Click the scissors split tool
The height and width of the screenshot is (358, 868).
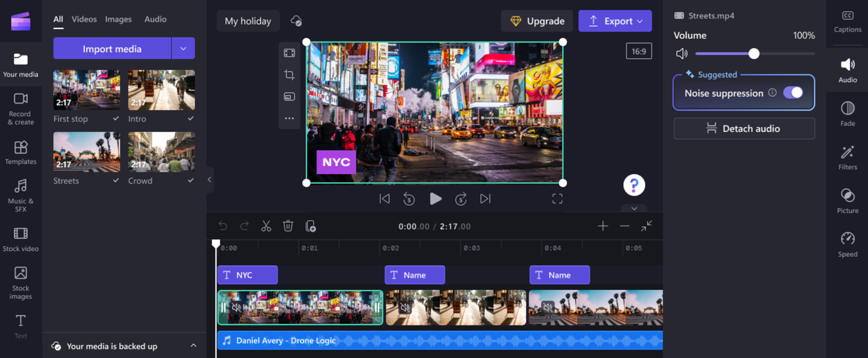pos(266,226)
